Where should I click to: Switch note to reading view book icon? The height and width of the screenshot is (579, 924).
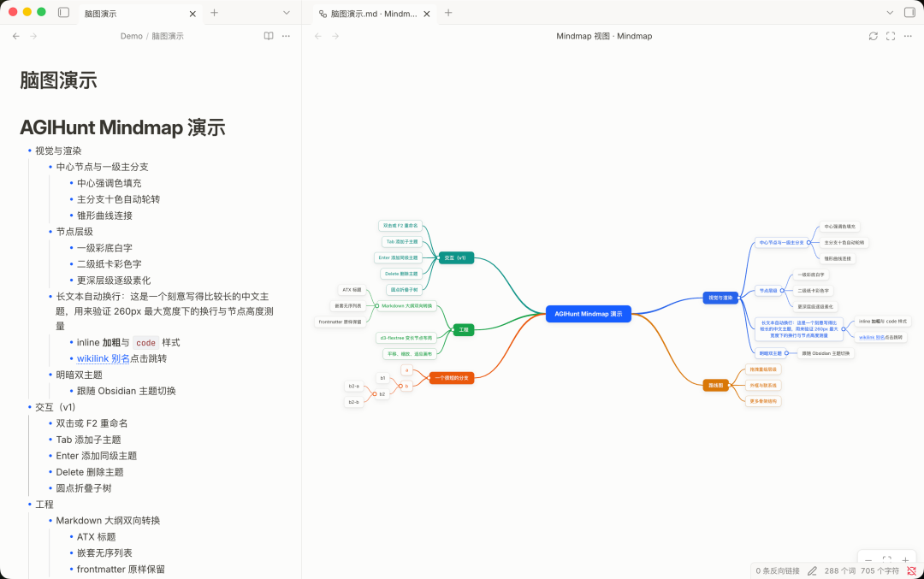(268, 36)
